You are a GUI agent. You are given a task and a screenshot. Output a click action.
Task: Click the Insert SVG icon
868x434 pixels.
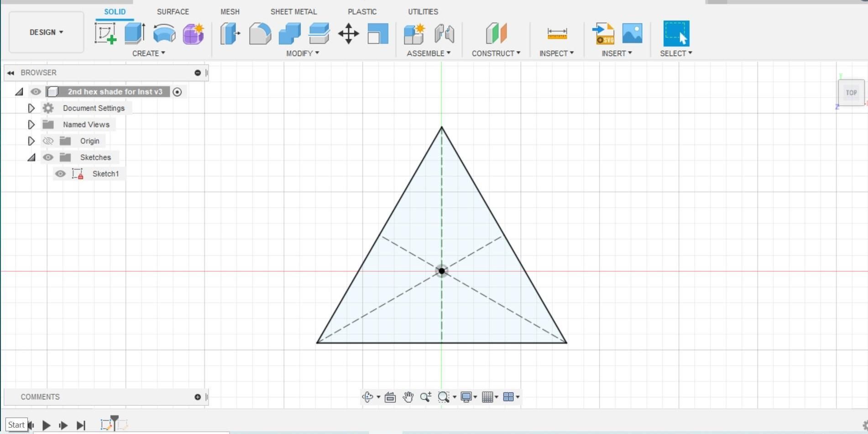point(603,33)
